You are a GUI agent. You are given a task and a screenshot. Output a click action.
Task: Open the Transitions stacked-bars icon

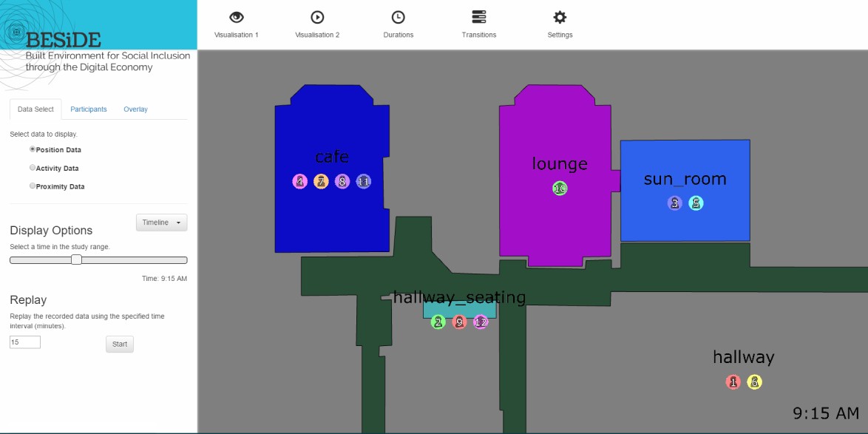(x=479, y=17)
